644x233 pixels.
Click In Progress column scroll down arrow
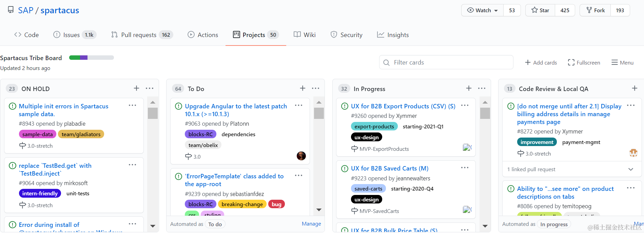485,226
